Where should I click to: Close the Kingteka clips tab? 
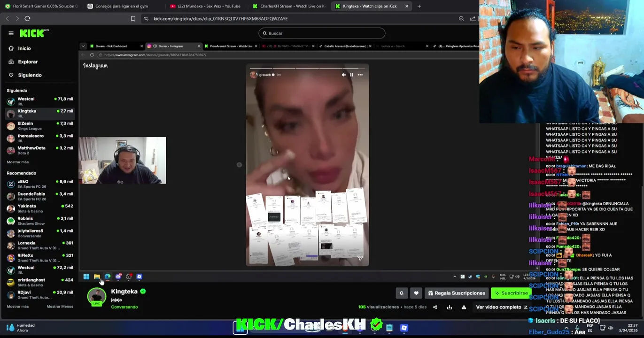[x=407, y=6]
